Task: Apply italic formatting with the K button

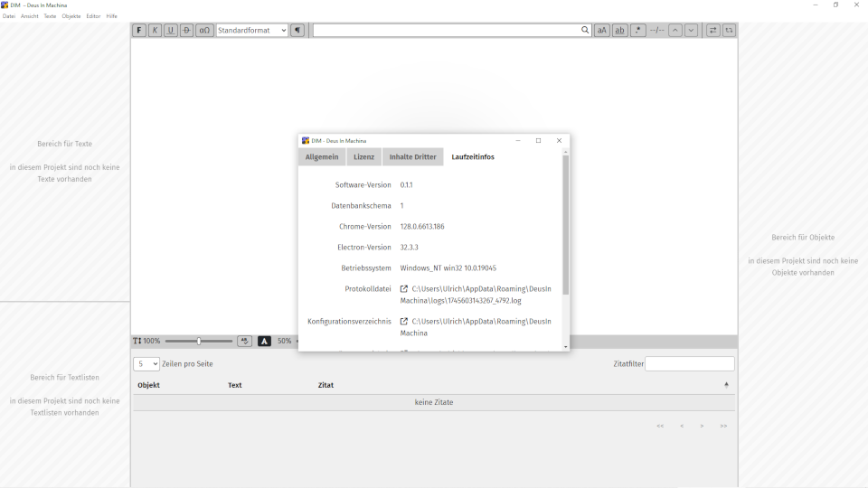Action: coord(155,31)
